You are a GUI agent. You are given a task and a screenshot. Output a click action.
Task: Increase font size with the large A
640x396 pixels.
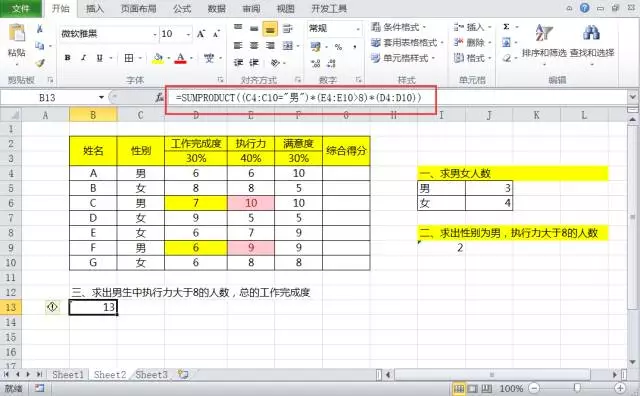(201, 34)
